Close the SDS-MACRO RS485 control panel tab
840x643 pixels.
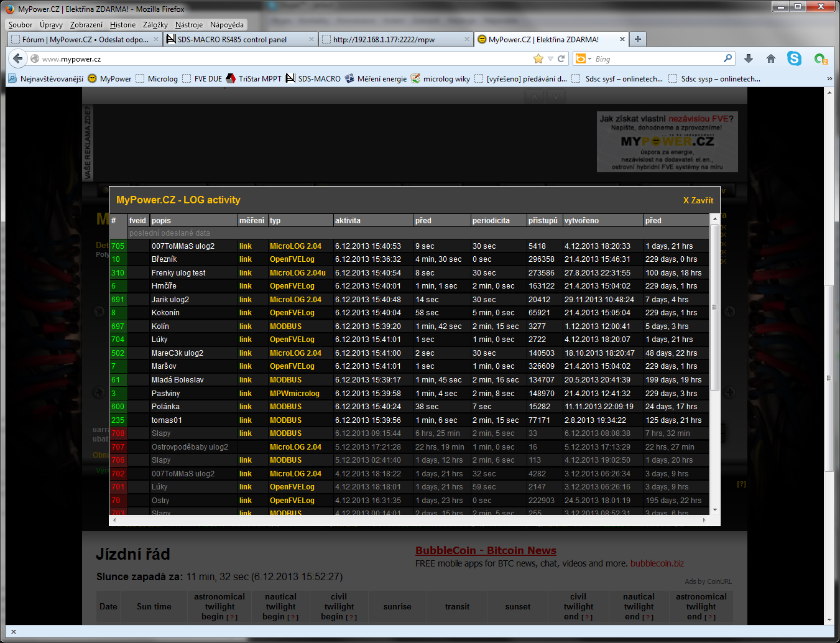tap(312, 39)
